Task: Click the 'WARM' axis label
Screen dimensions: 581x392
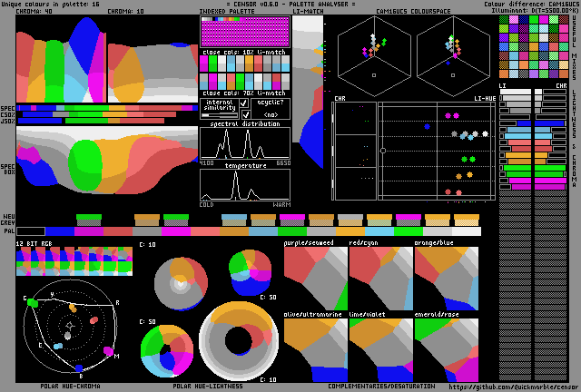Action: [x=282, y=205]
